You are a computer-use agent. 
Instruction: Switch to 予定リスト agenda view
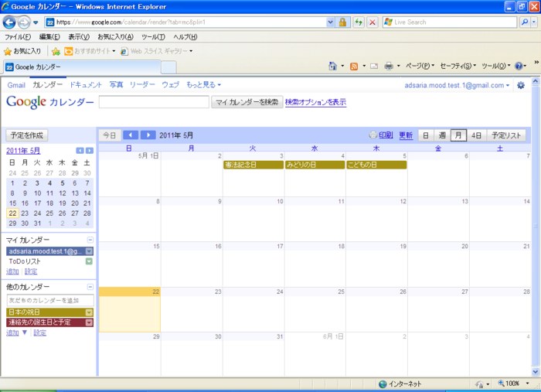(506, 135)
